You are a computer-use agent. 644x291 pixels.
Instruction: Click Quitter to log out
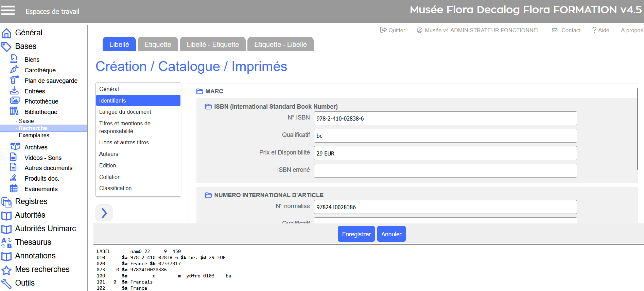393,30
